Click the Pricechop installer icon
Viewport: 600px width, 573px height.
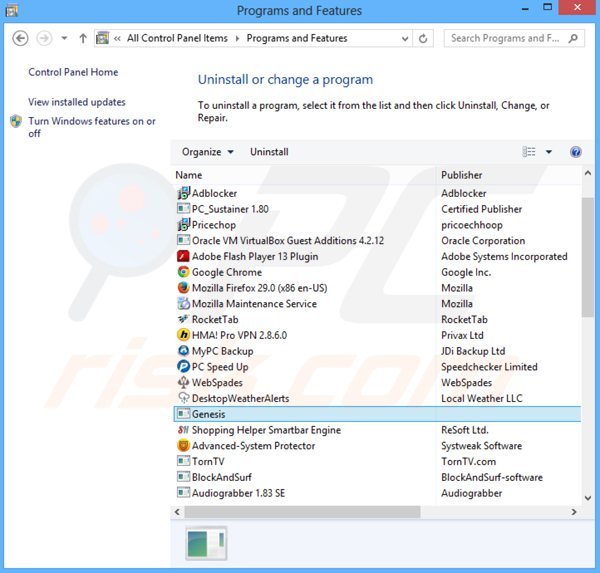click(x=184, y=224)
